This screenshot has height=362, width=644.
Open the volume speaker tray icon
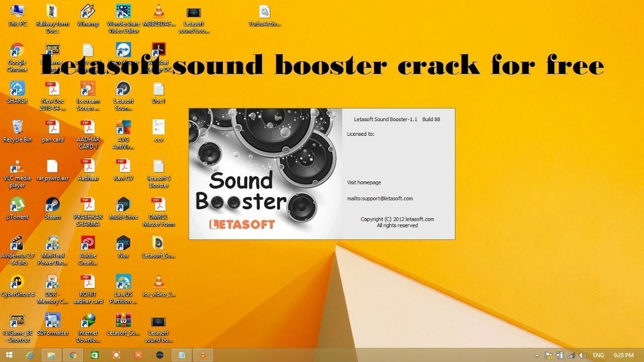click(582, 355)
